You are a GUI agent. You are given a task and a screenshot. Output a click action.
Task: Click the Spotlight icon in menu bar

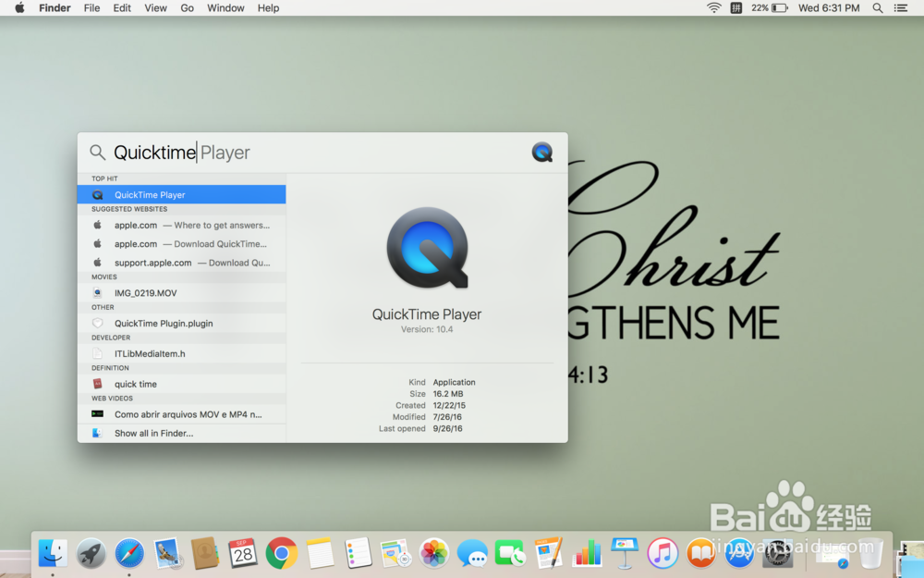(x=878, y=7)
